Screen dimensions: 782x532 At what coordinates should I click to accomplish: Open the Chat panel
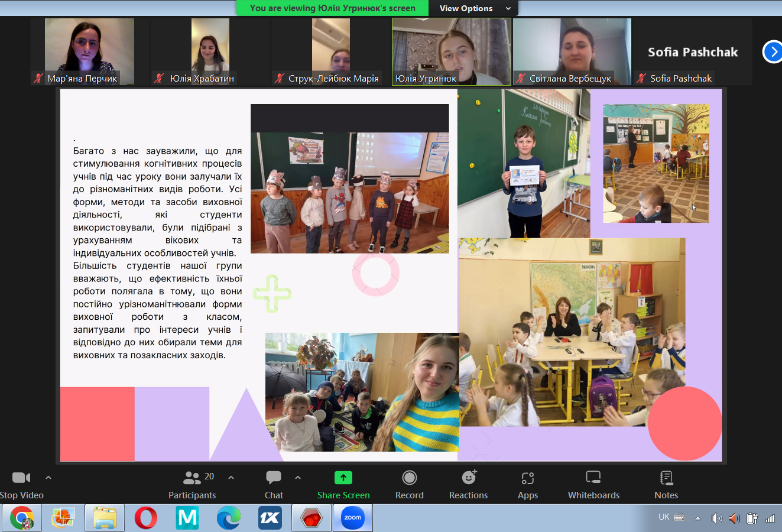pyautogui.click(x=274, y=484)
